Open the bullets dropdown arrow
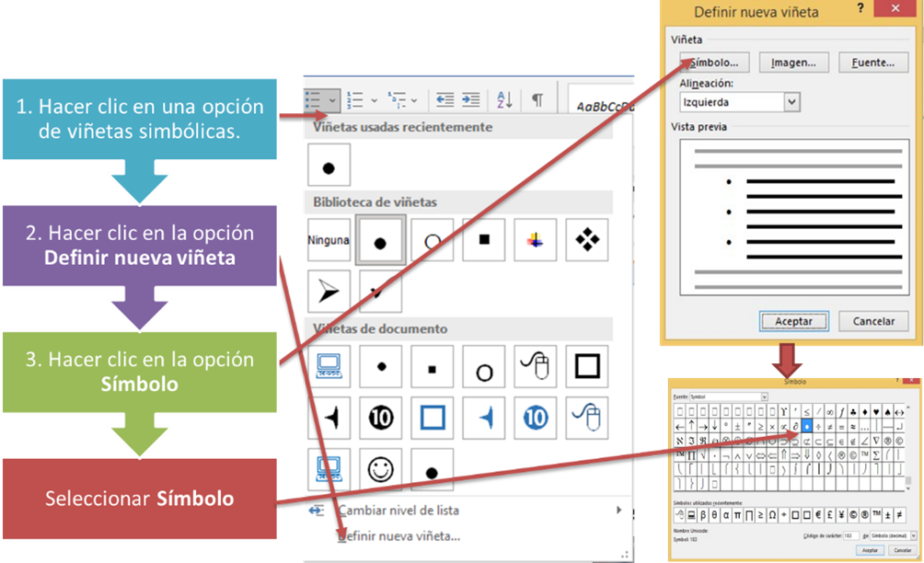Image resolution: width=924 pixels, height=563 pixels. (332, 100)
